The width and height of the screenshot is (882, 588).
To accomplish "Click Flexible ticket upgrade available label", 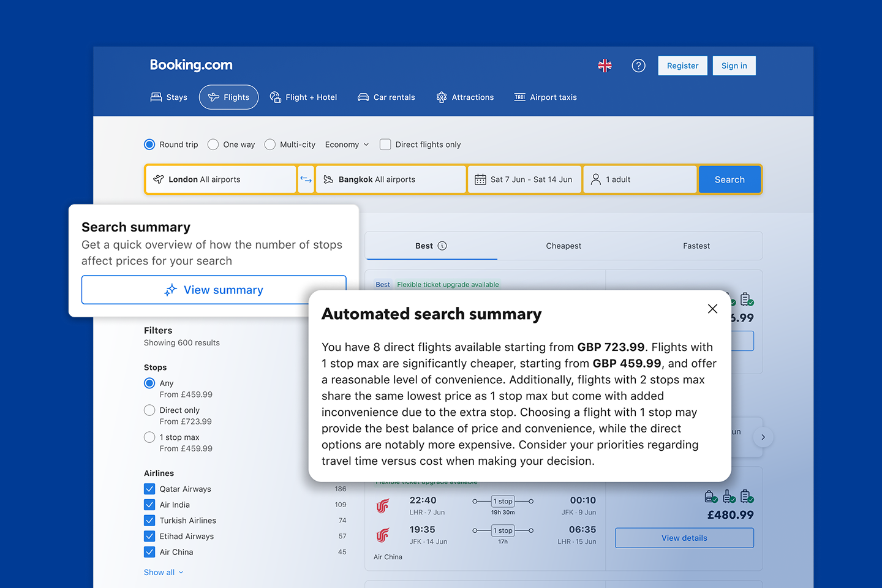I will pos(448,284).
